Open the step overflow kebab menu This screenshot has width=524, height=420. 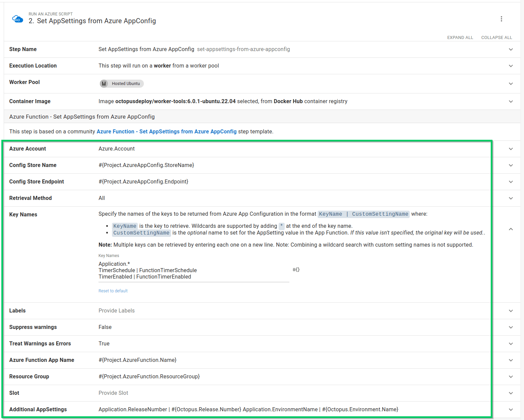[501, 19]
